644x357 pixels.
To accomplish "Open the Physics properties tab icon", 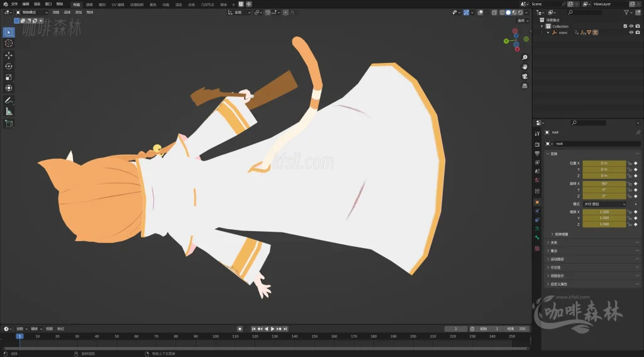I will point(537,211).
